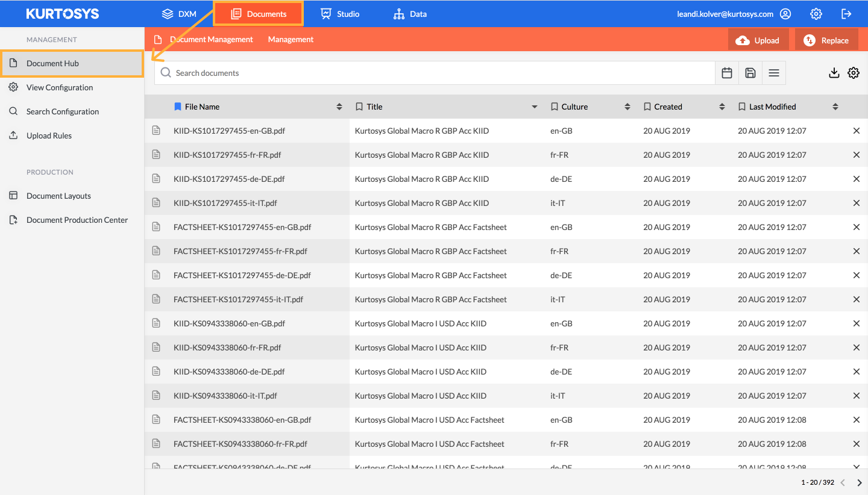Sort by Culture arrows
Screen dimensions: 868x495
[627, 107]
